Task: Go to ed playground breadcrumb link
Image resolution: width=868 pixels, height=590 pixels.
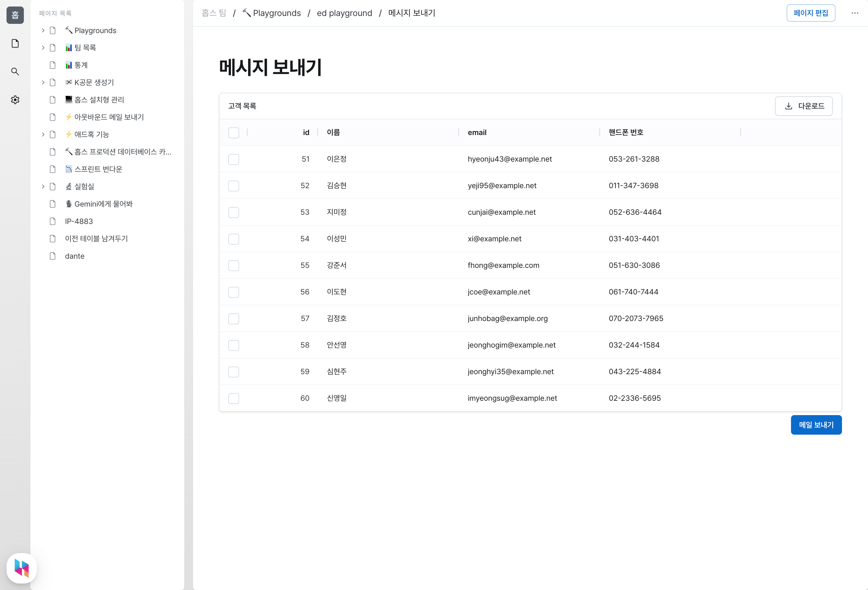Action: coord(344,13)
